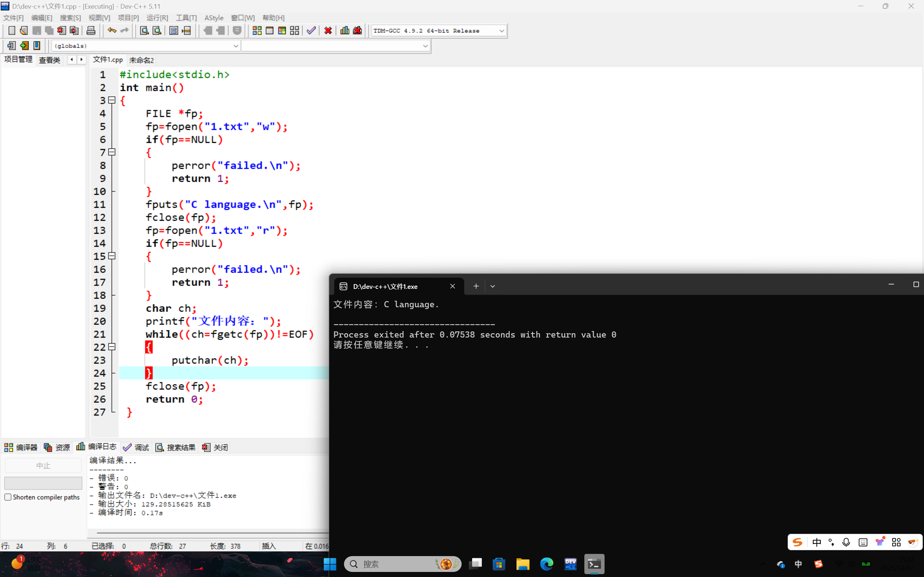Open the 运行[R] menu

pyautogui.click(x=157, y=18)
